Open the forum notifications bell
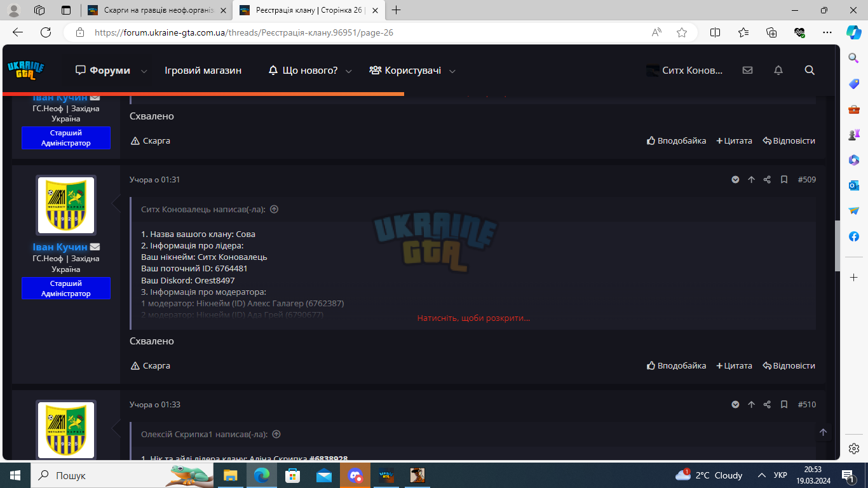 click(778, 71)
